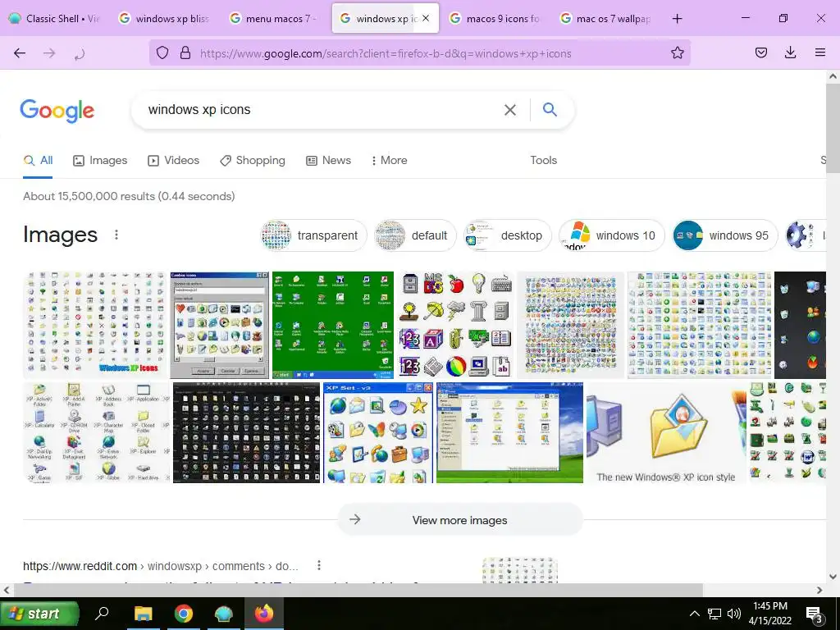Open network status tray icon
This screenshot has height=630, width=840.
714,614
